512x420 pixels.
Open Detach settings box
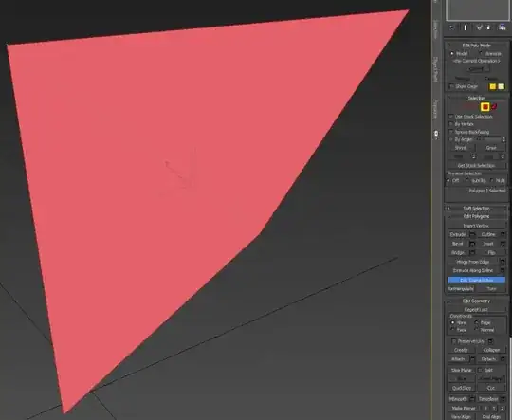click(503, 359)
